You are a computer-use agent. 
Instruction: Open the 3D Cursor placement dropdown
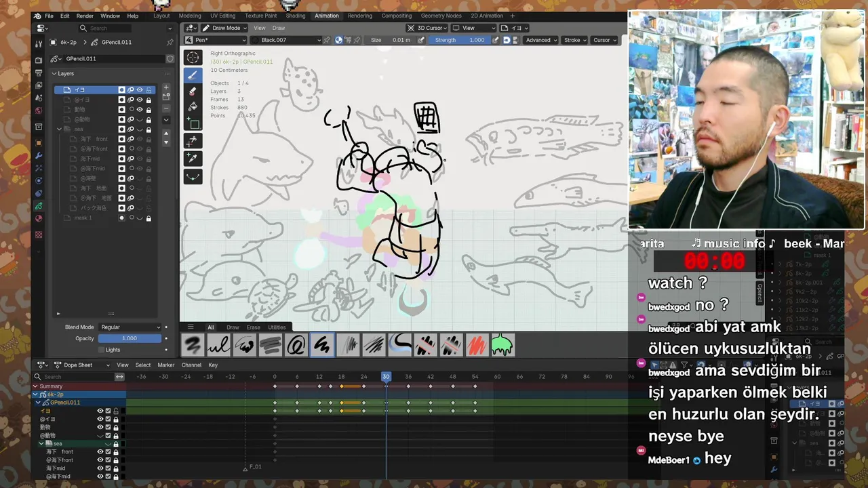(x=426, y=28)
